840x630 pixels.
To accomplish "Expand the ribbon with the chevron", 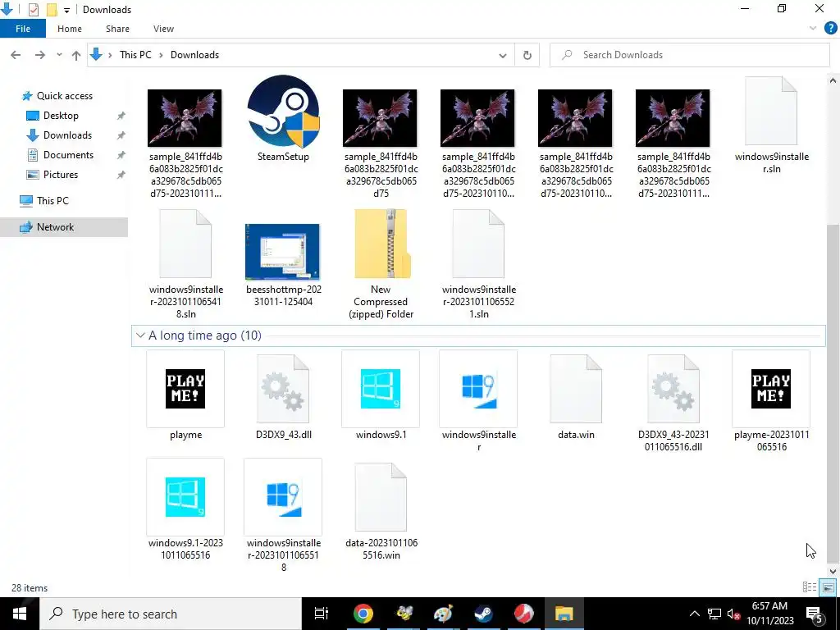I will [813, 29].
